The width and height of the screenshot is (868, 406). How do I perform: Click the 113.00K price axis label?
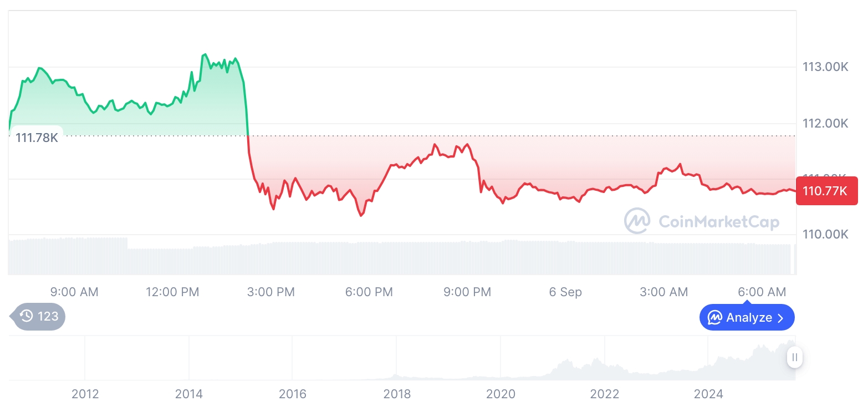[x=825, y=67]
